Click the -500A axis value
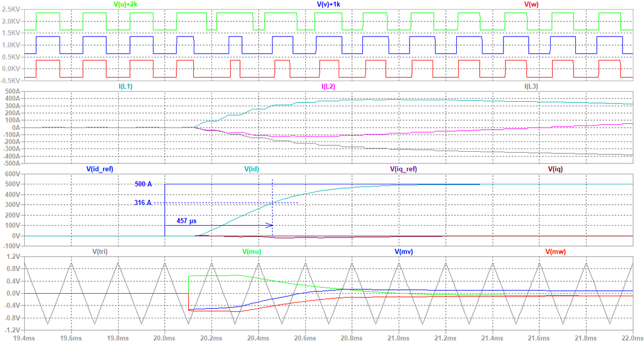The height and width of the screenshot is (343, 644). point(10,164)
